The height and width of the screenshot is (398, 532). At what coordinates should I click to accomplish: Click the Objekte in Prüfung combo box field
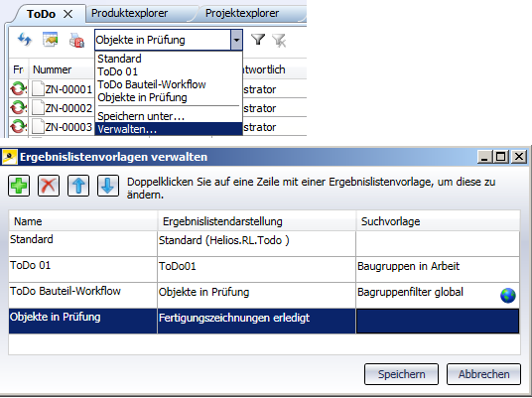pyautogui.click(x=163, y=40)
